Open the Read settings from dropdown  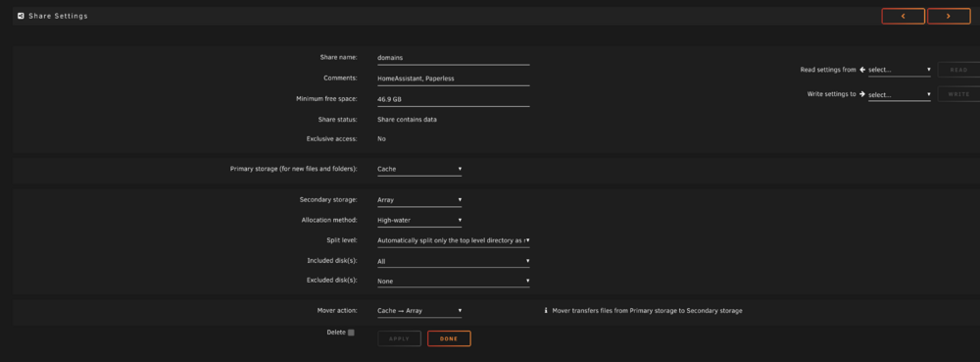[900, 70]
